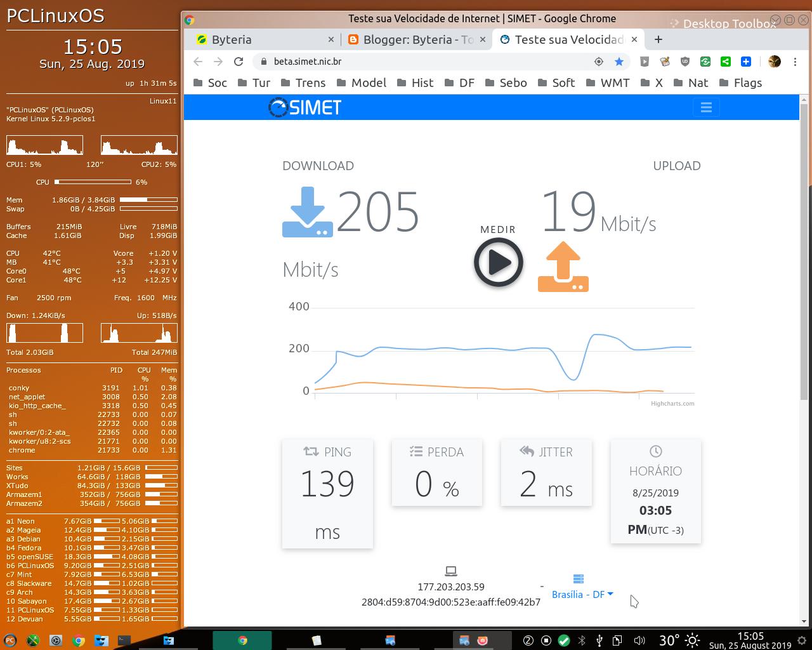Close the Teste sua Velocidade tab
Viewport: 812px width, 650px height.
pos(634,39)
